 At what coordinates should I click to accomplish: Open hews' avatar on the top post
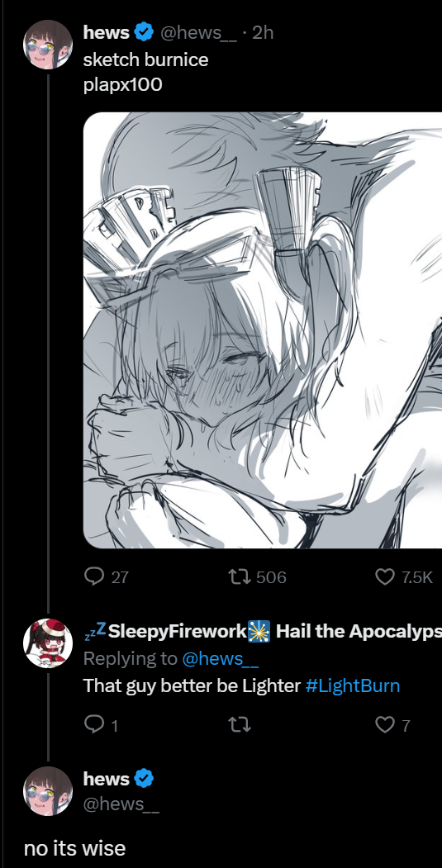[48, 45]
